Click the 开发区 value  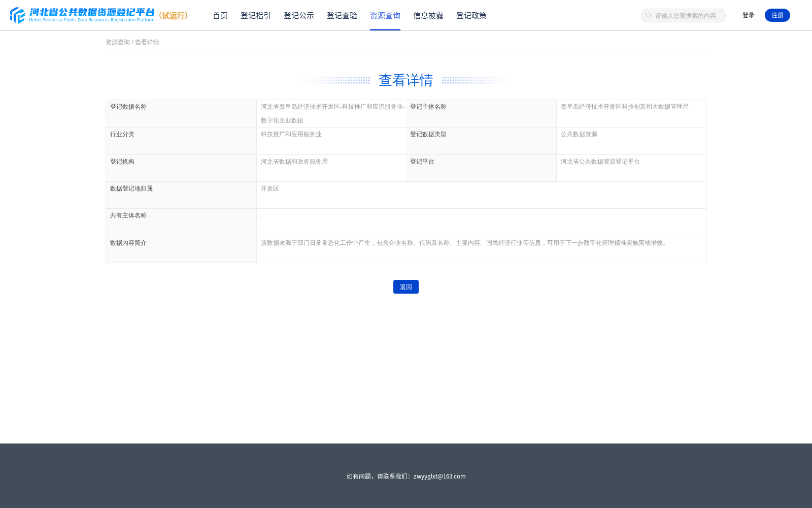(x=270, y=188)
